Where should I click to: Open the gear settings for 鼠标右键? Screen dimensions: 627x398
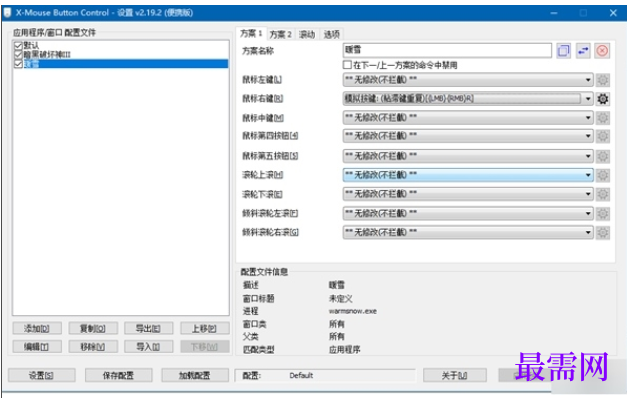(x=603, y=99)
